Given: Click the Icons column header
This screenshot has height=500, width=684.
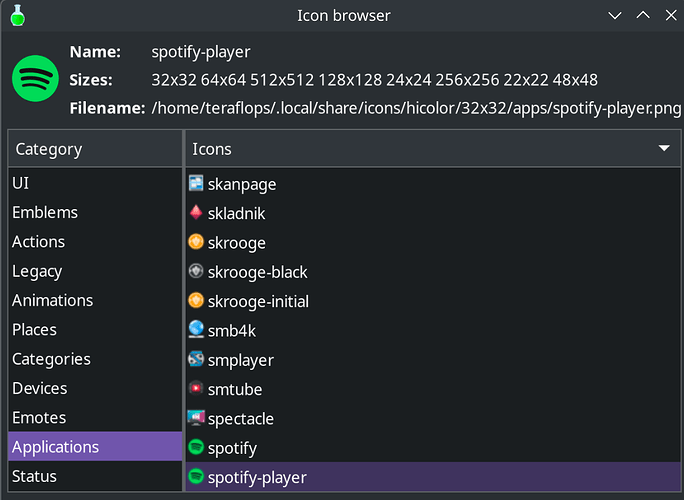Looking at the screenshot, I should (433, 149).
